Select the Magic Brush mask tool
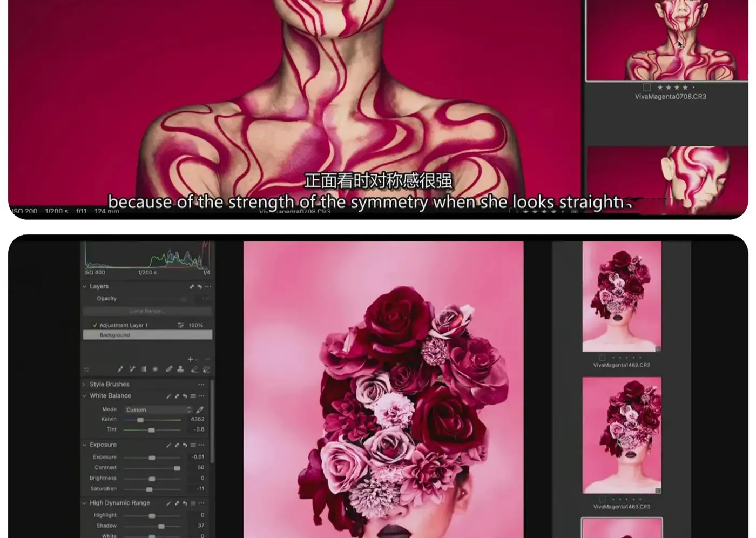 pos(132,369)
